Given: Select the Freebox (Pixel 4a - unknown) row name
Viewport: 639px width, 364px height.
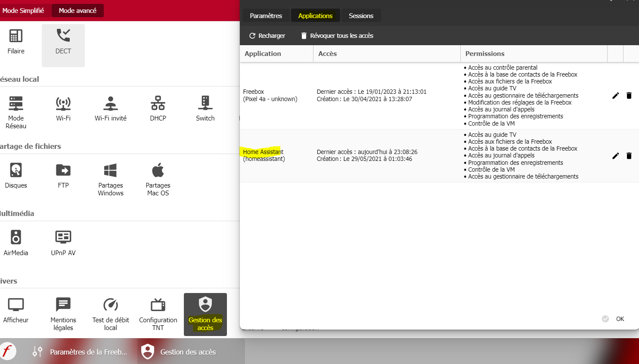Looking at the screenshot, I should [x=270, y=95].
